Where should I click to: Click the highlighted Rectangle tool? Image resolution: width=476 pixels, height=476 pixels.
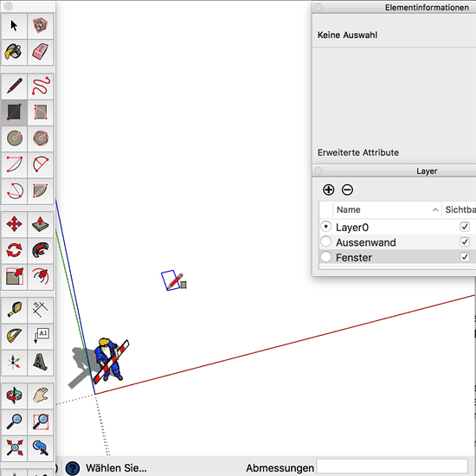(14, 113)
